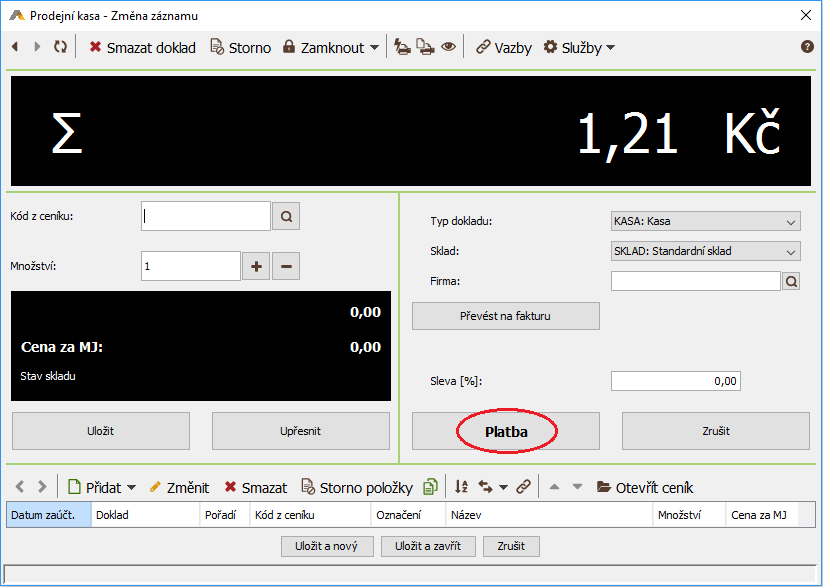Click the Pořadí column header

click(x=225, y=515)
